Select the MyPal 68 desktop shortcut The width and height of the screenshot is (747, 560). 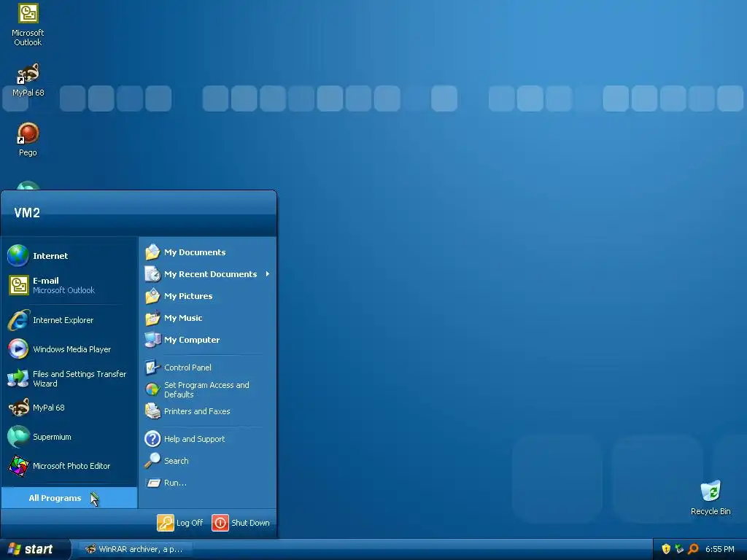[28, 80]
